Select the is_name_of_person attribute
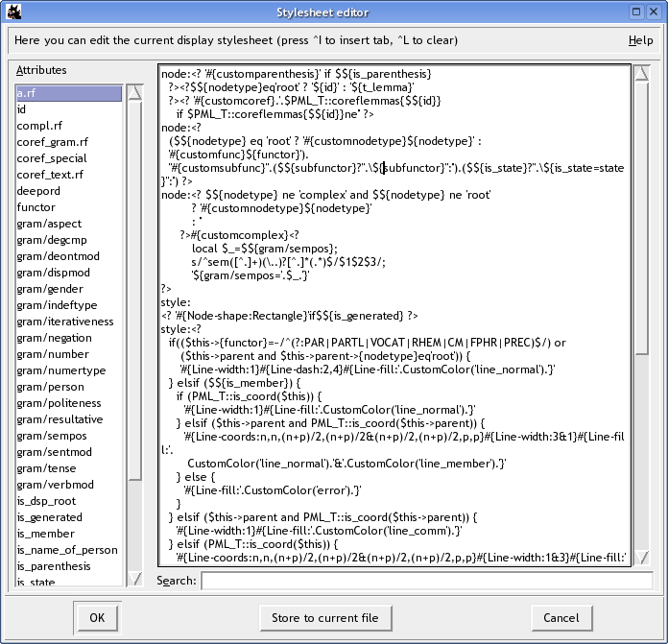This screenshot has height=644, width=668. point(69,550)
